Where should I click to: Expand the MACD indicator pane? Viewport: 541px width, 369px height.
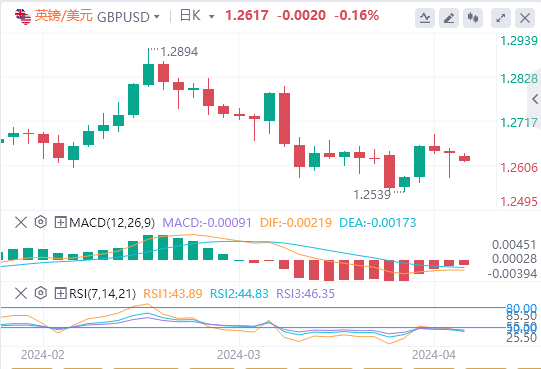point(60,222)
